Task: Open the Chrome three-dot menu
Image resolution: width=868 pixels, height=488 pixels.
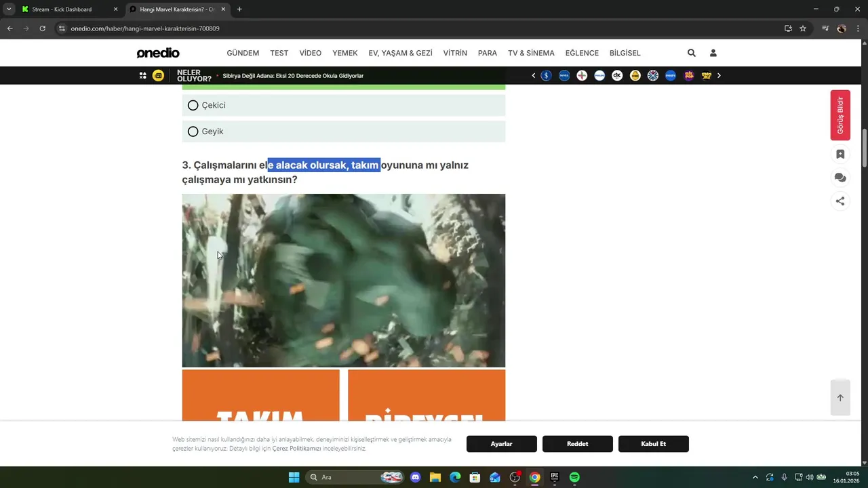Action: click(x=858, y=28)
